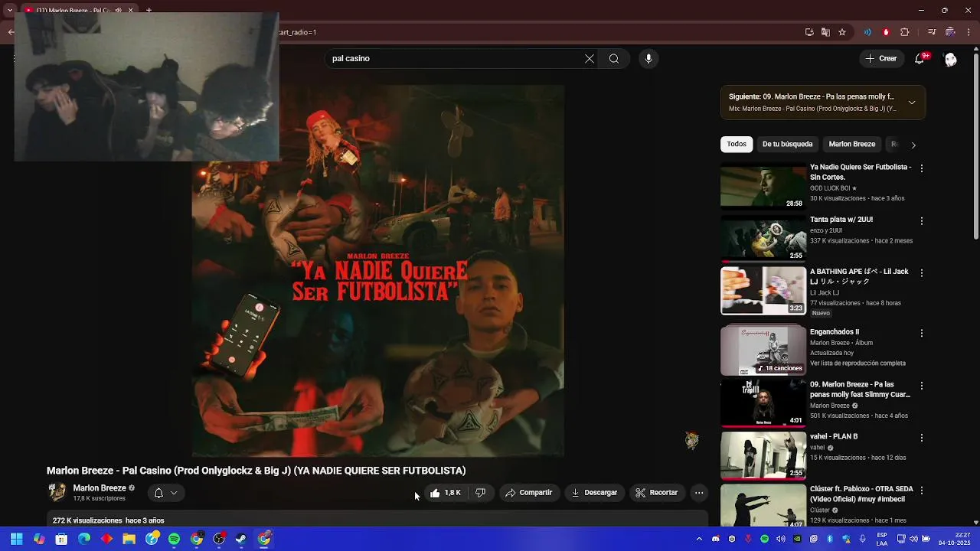Toggle channel notification bell for Marlon Breeze
The height and width of the screenshot is (551, 980).
tap(165, 493)
